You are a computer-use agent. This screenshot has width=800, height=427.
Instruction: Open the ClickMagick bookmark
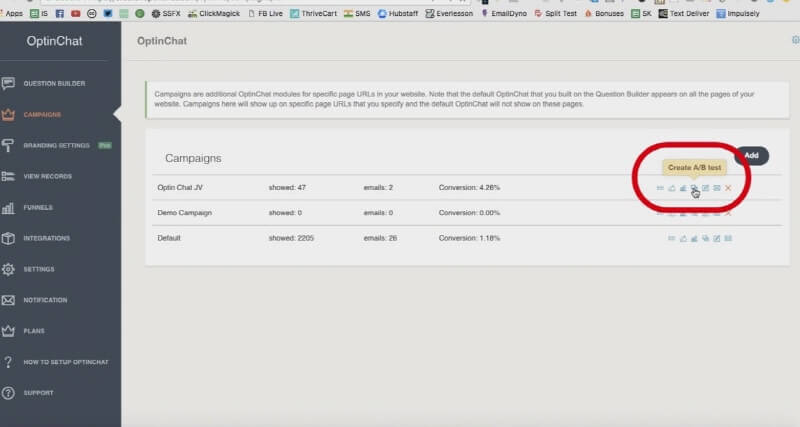pyautogui.click(x=214, y=14)
